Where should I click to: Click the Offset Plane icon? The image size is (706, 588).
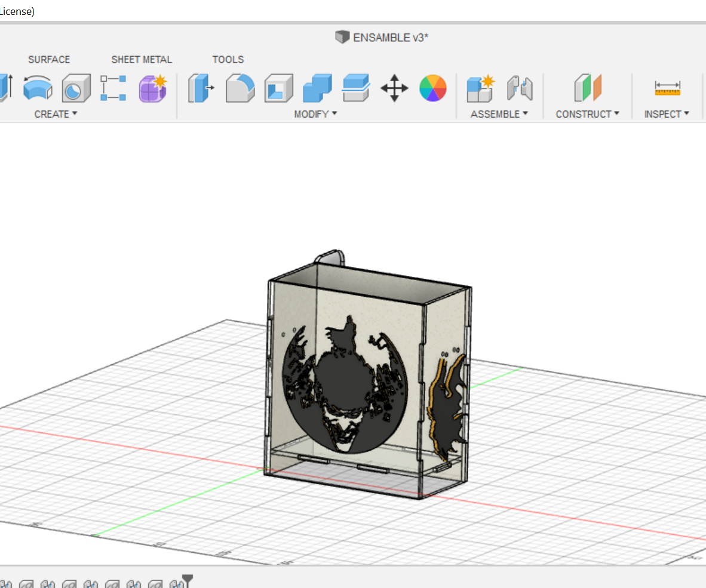point(587,88)
